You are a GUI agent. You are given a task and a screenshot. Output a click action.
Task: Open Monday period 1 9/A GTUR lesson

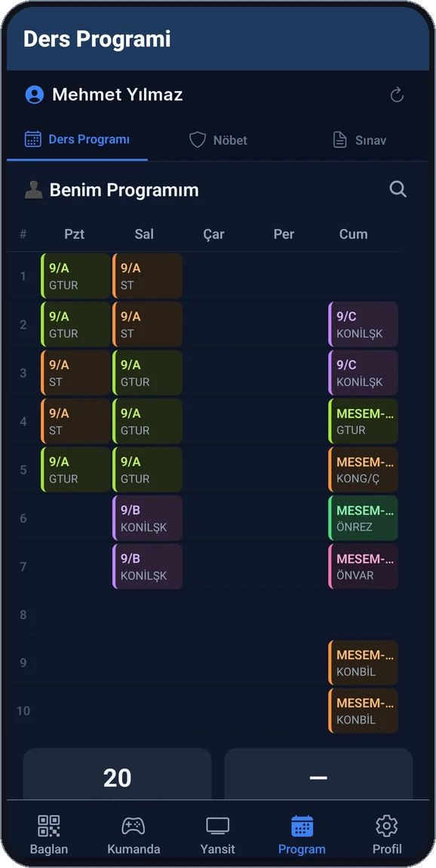click(x=76, y=276)
